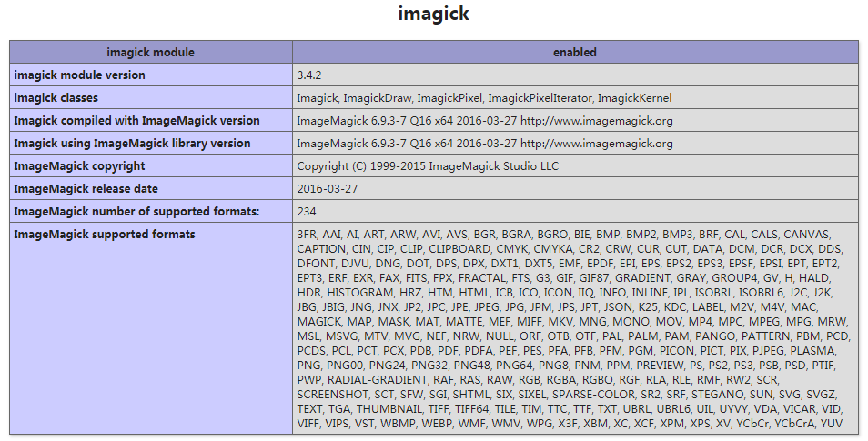Click "Imagick using ImageMagick library version" label
Viewport: 868px width, 441px height.
[x=132, y=144]
